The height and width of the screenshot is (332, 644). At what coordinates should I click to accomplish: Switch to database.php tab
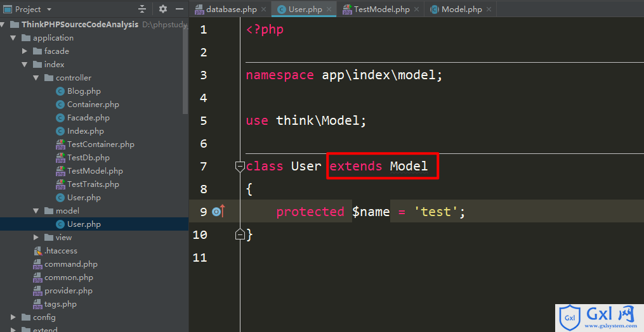pyautogui.click(x=231, y=10)
